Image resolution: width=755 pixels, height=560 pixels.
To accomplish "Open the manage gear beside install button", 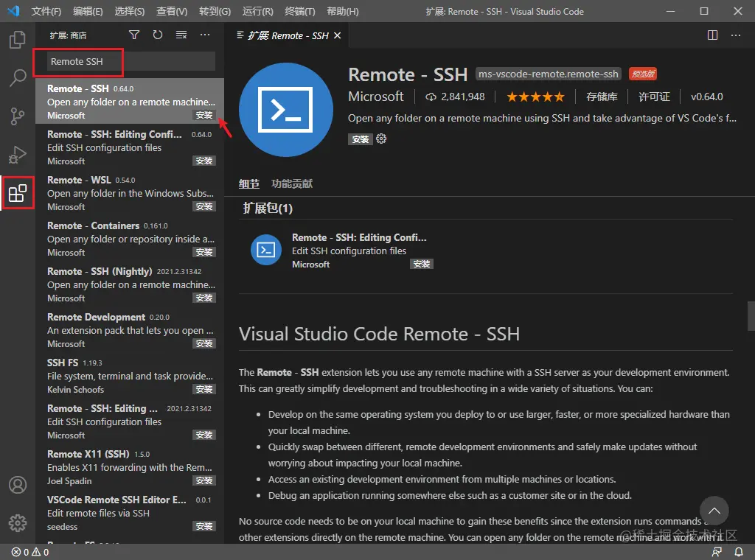I will point(381,139).
